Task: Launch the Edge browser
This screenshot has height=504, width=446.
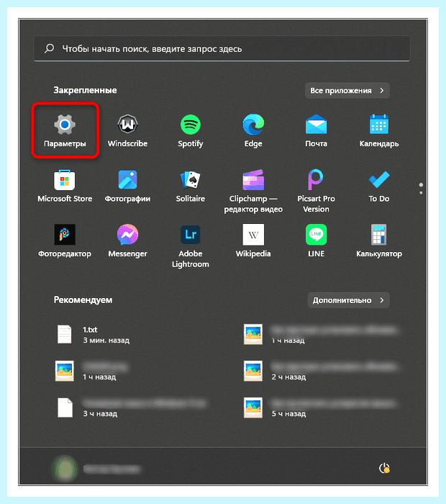Action: (x=253, y=130)
